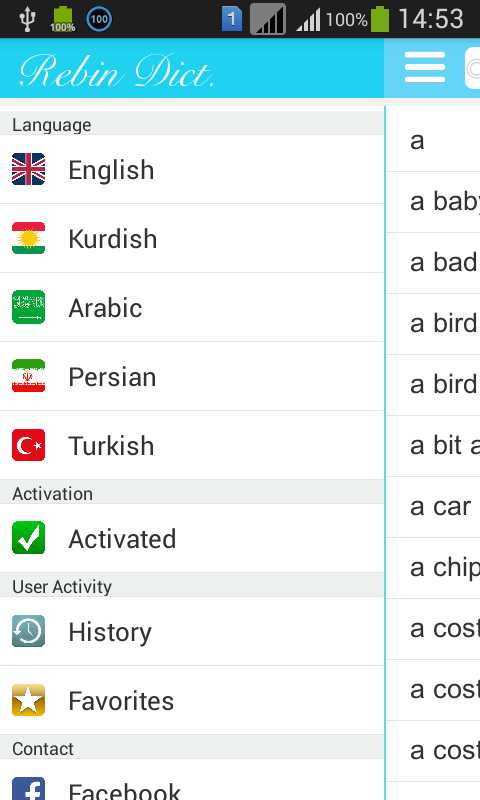The width and height of the screenshot is (480, 800).
Task: Open the word entry 'a car'
Action: pos(433,507)
